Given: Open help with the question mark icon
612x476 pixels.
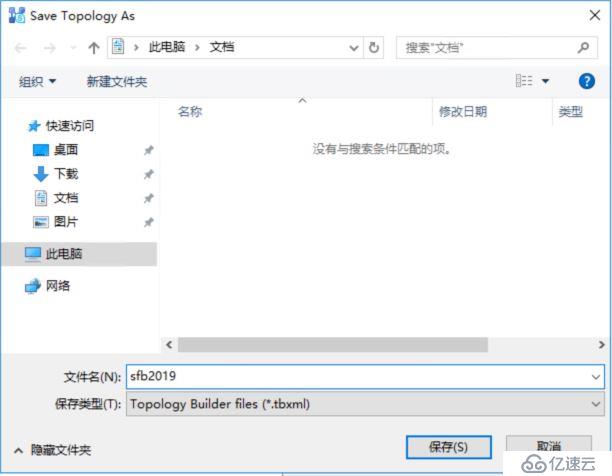Looking at the screenshot, I should [587, 81].
